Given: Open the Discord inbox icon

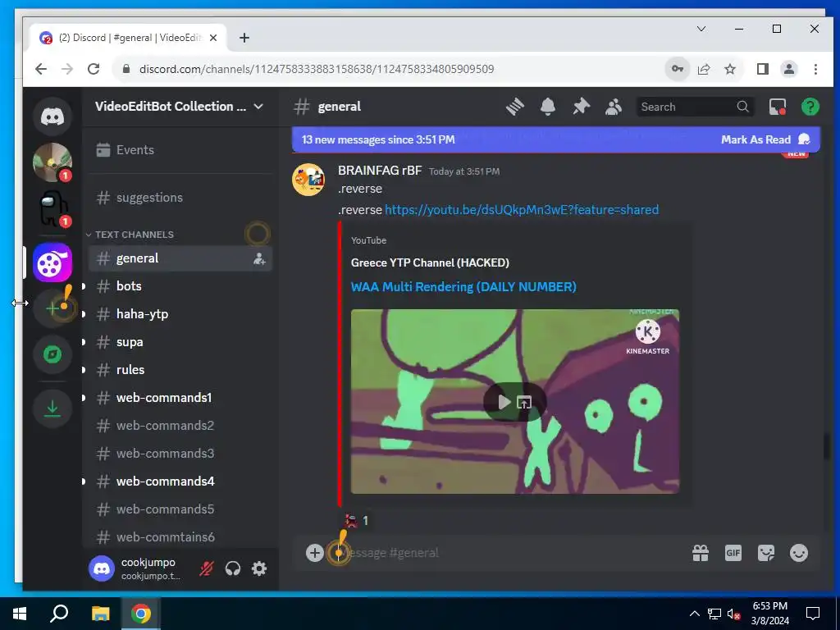Looking at the screenshot, I should tap(778, 107).
